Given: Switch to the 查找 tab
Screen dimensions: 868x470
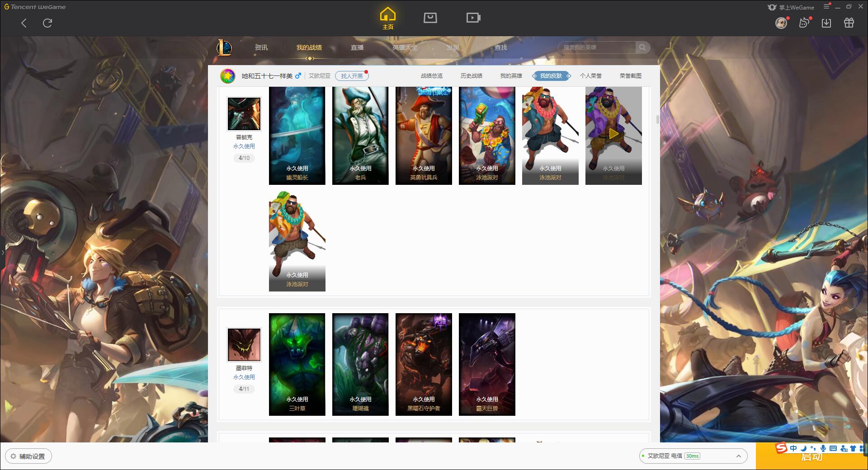Looking at the screenshot, I should click(501, 47).
